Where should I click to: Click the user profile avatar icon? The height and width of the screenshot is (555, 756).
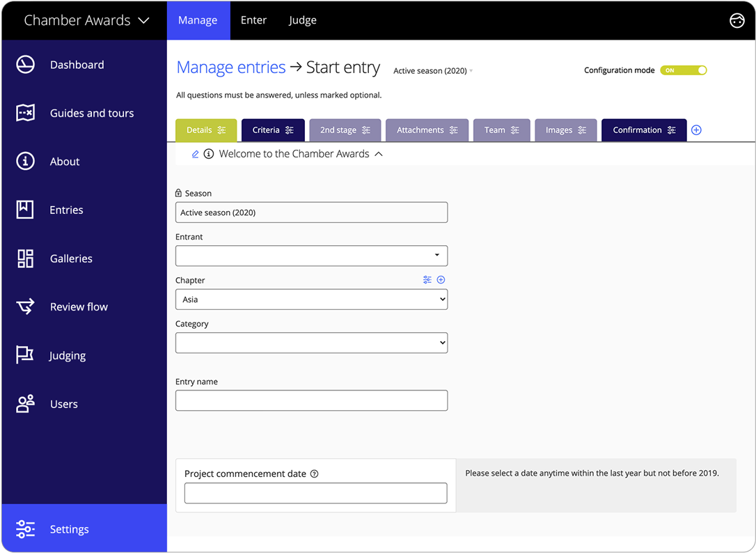point(737,21)
